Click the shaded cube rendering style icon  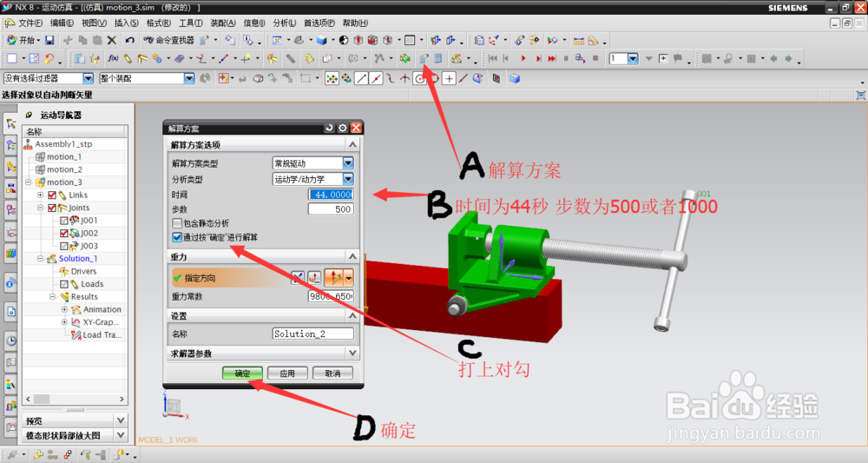pyautogui.click(x=321, y=40)
